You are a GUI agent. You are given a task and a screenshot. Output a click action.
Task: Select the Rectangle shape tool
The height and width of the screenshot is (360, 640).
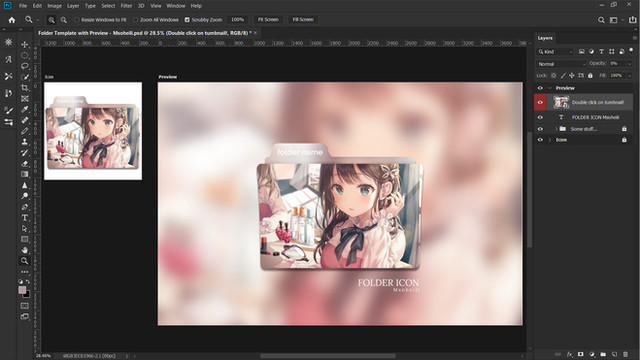24,239
